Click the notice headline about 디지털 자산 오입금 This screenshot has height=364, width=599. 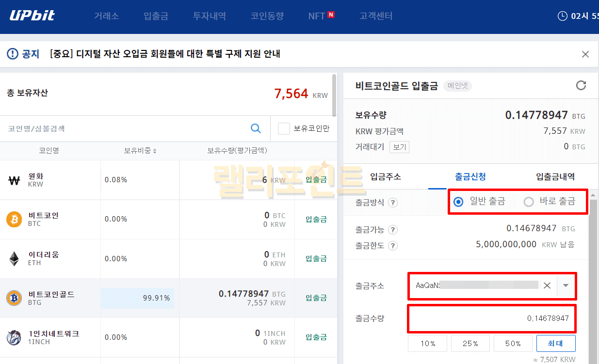point(165,54)
